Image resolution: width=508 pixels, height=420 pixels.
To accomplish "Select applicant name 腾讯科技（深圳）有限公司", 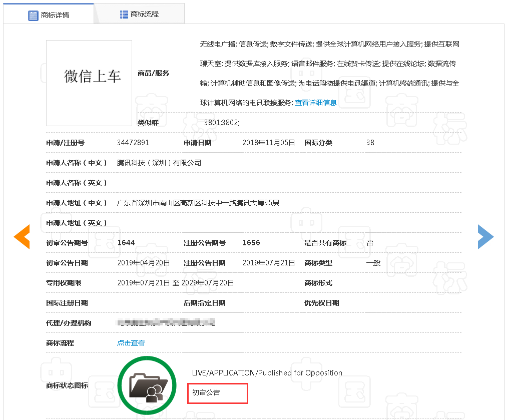I will 159,163.
